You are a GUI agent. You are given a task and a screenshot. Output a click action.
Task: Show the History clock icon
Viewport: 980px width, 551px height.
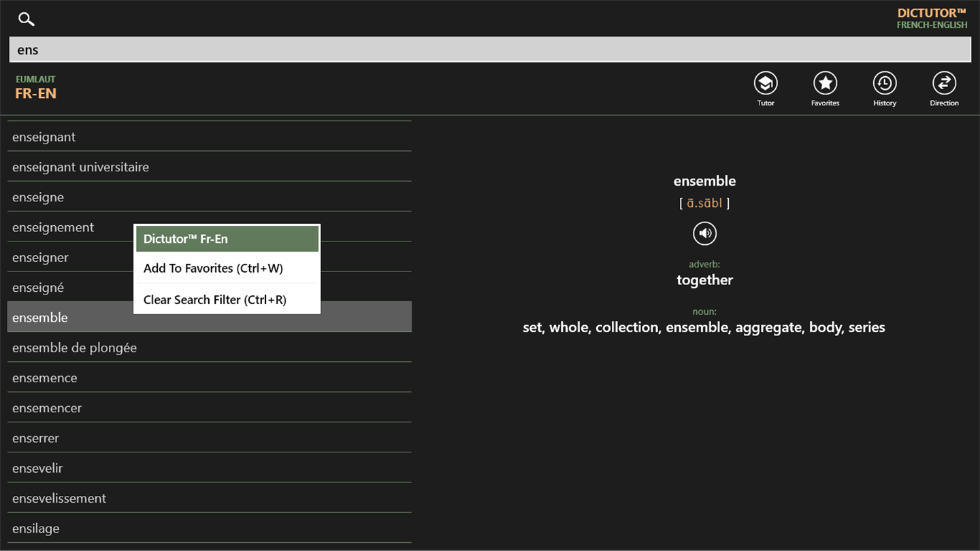885,84
